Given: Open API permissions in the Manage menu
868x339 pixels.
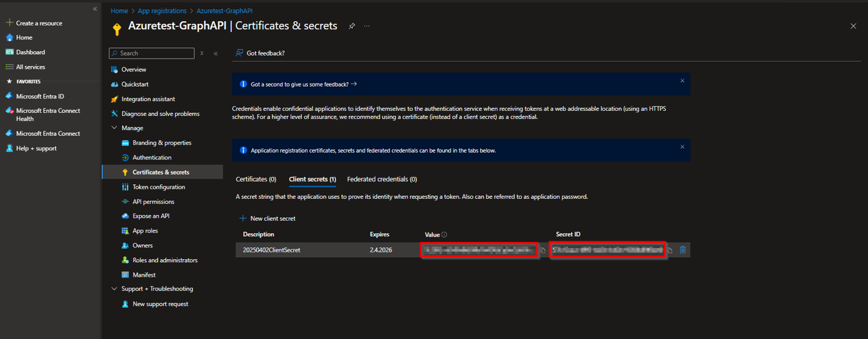Looking at the screenshot, I should tap(153, 202).
